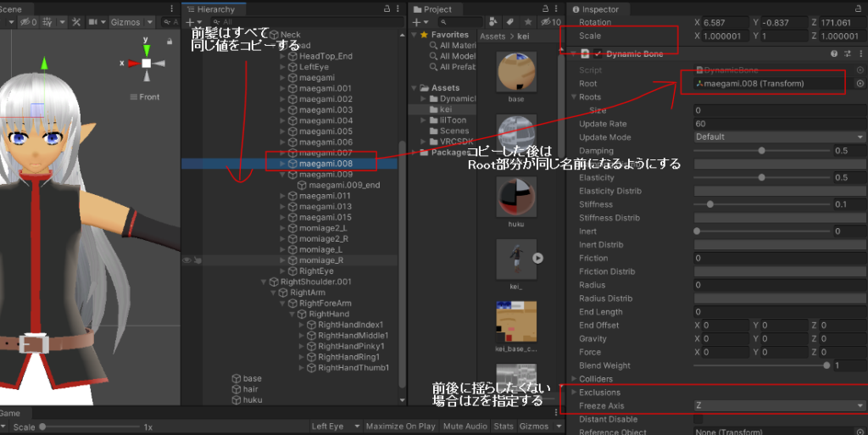Toggle the Dynamic Bone enabled checkbox
Image resolution: width=868 pixels, height=435 pixels.
(x=598, y=53)
